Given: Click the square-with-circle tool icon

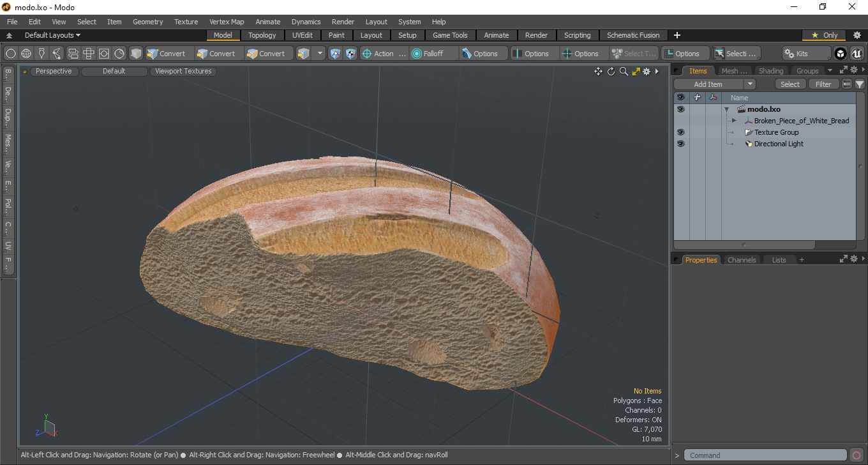Looking at the screenshot, I should point(104,54).
